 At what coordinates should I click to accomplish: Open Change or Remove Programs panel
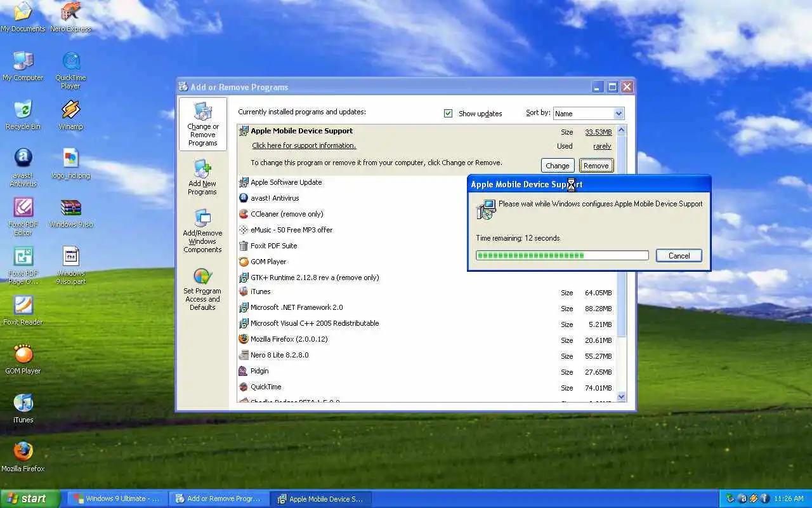coord(202,124)
